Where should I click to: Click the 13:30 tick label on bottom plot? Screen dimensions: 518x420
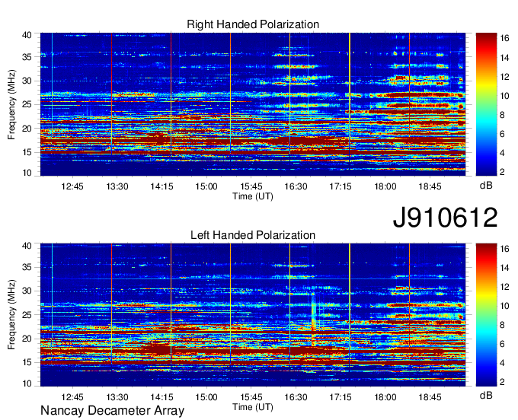pos(117,397)
